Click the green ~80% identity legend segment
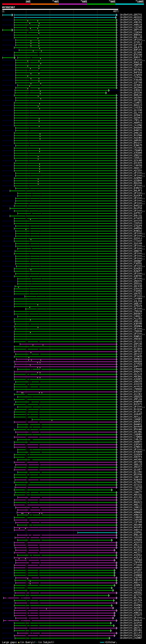The image size is (146, 644). (x=101, y=4)
